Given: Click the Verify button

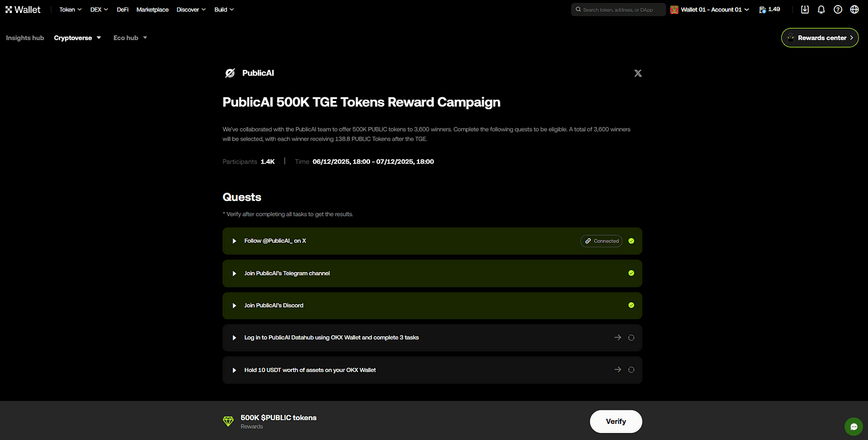Looking at the screenshot, I should point(616,421).
